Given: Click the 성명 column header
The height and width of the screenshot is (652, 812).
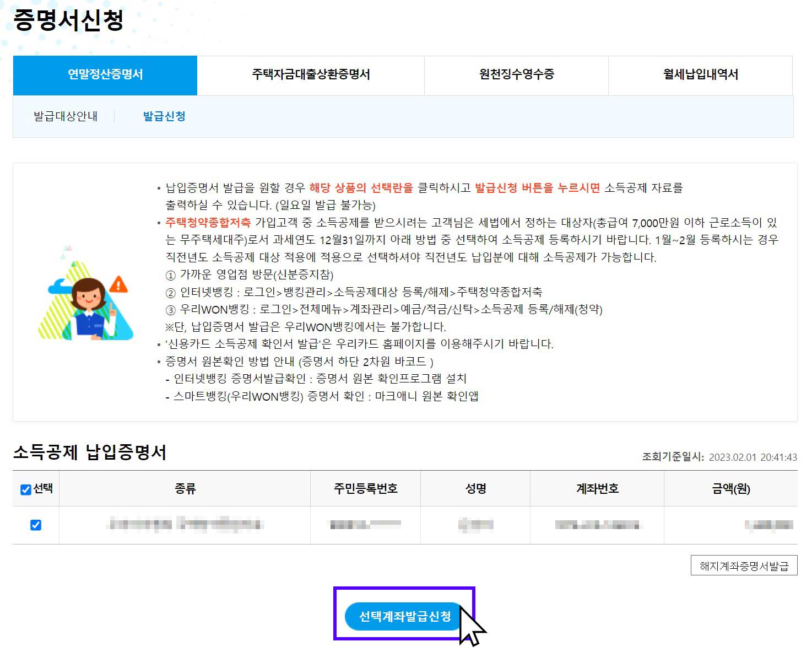Looking at the screenshot, I should [x=475, y=488].
